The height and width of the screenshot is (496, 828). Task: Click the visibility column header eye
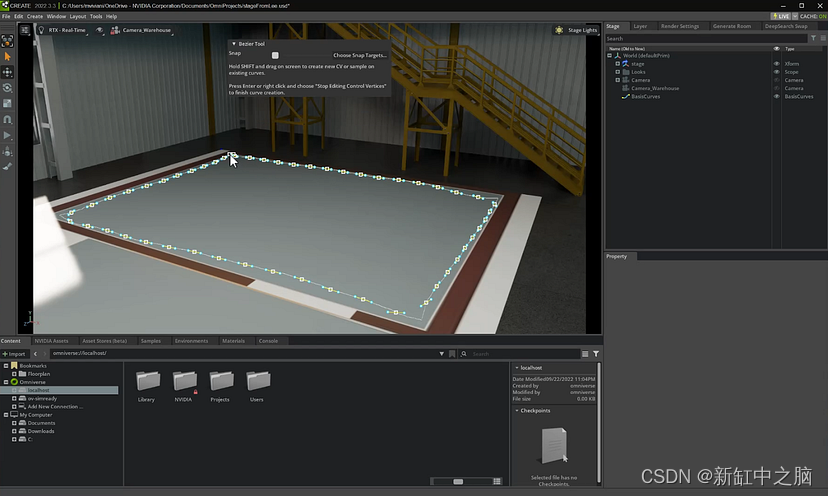click(x=776, y=49)
